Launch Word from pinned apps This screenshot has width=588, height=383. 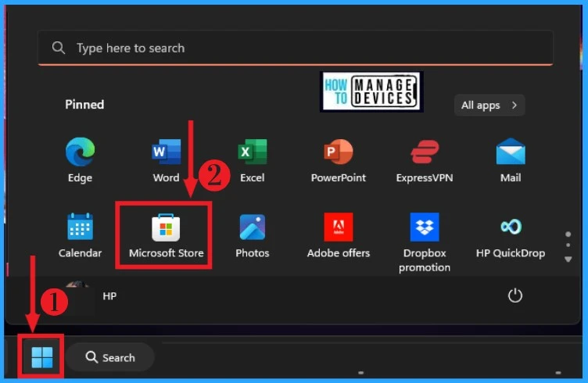pos(166,160)
